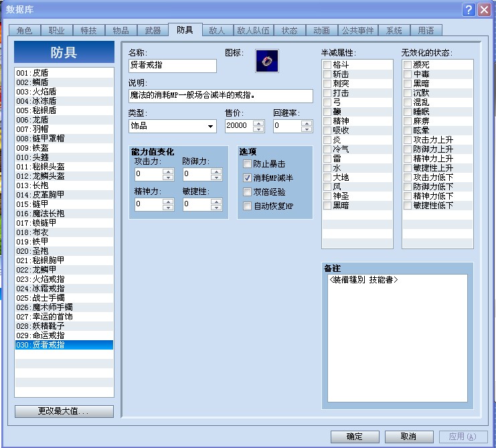Click the 更改最大值 button

click(x=64, y=411)
